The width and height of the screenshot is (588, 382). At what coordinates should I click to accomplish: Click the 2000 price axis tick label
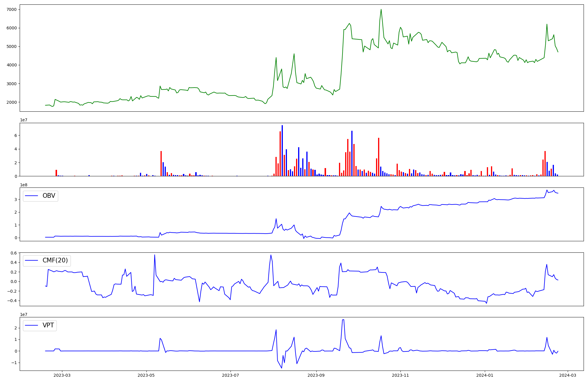point(11,102)
